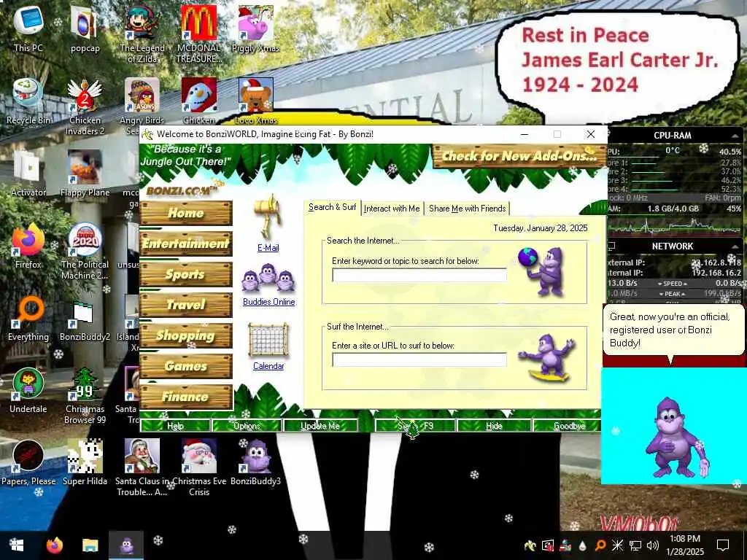Viewport: 747px width, 560px height.
Task: Launch BonziBuddy3 desktop shortcut
Action: 255,463
